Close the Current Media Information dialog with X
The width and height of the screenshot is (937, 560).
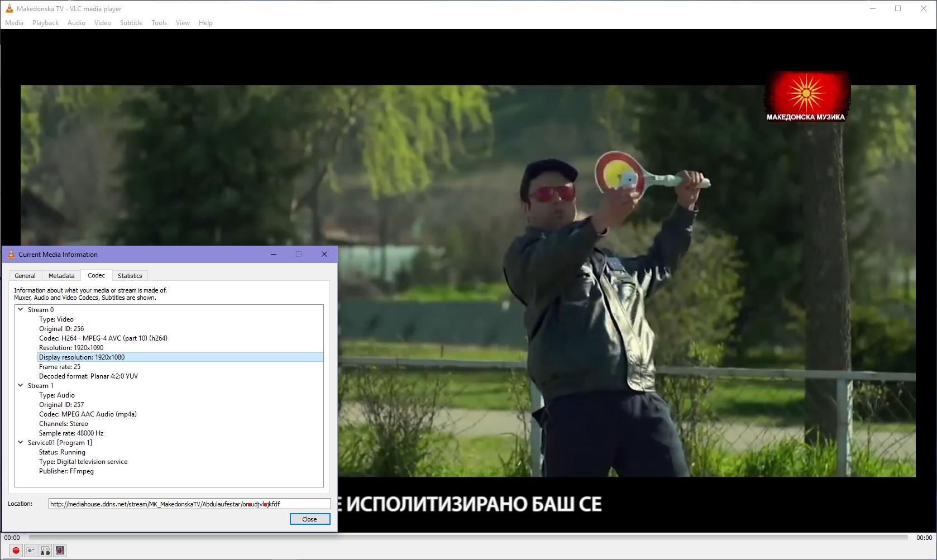tap(324, 254)
